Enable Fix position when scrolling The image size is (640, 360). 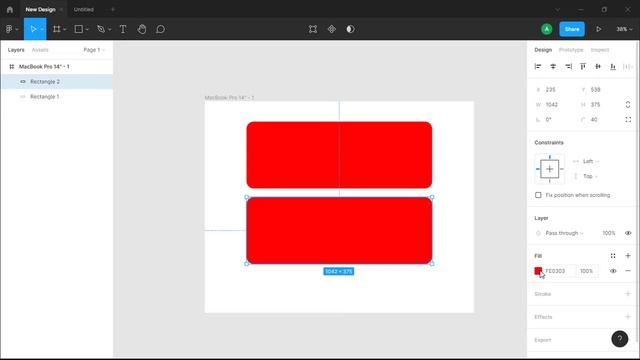click(538, 195)
